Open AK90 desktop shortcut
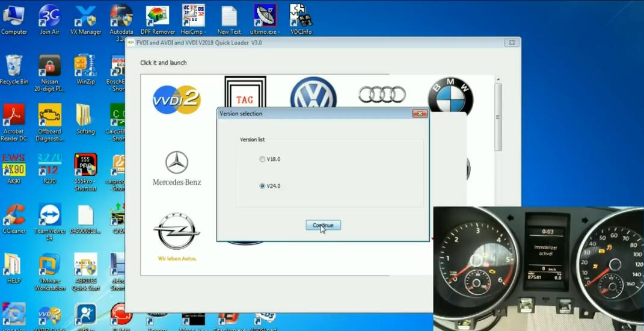The image size is (644, 331). (x=14, y=169)
